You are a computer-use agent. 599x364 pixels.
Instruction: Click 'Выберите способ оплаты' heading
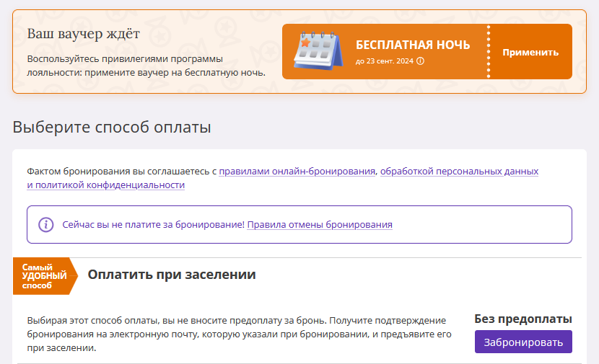(x=112, y=127)
